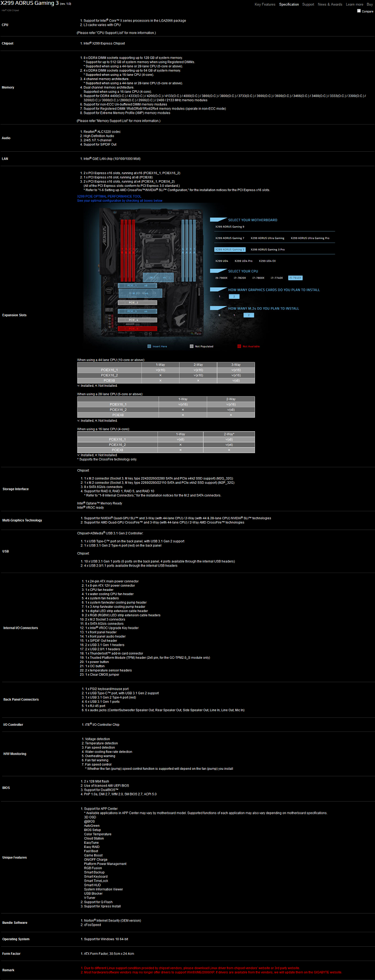This screenshot has height=980, width=375.
Task: Click the 'Expansion Slots' row label
Action: tap(15, 315)
